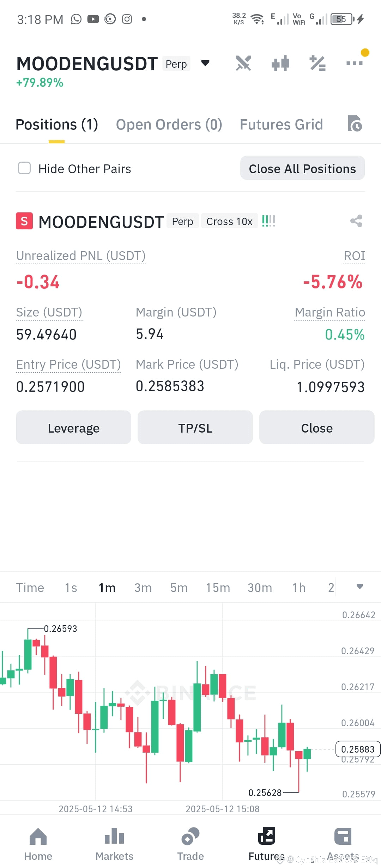Switch to the Open Orders (0) tab
This screenshot has width=381, height=868.
tap(169, 125)
